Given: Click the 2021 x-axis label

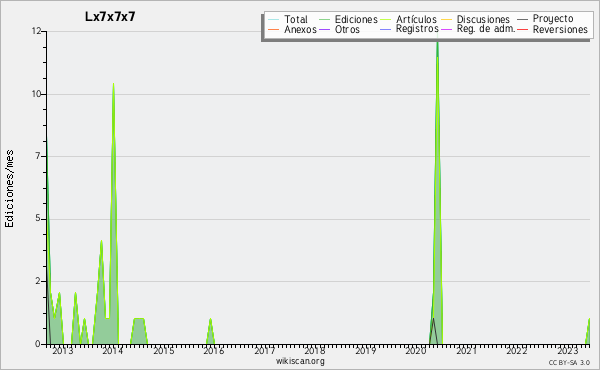Looking at the screenshot, I should pos(466,351).
